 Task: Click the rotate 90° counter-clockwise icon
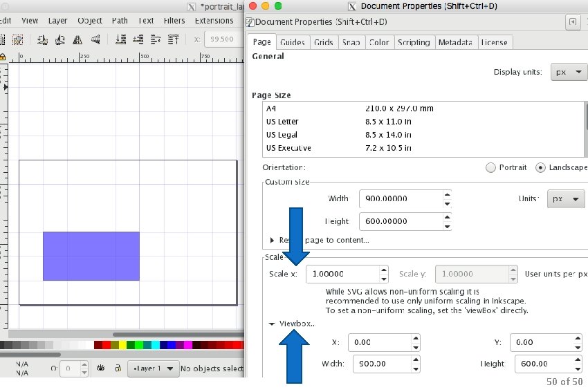point(42,39)
